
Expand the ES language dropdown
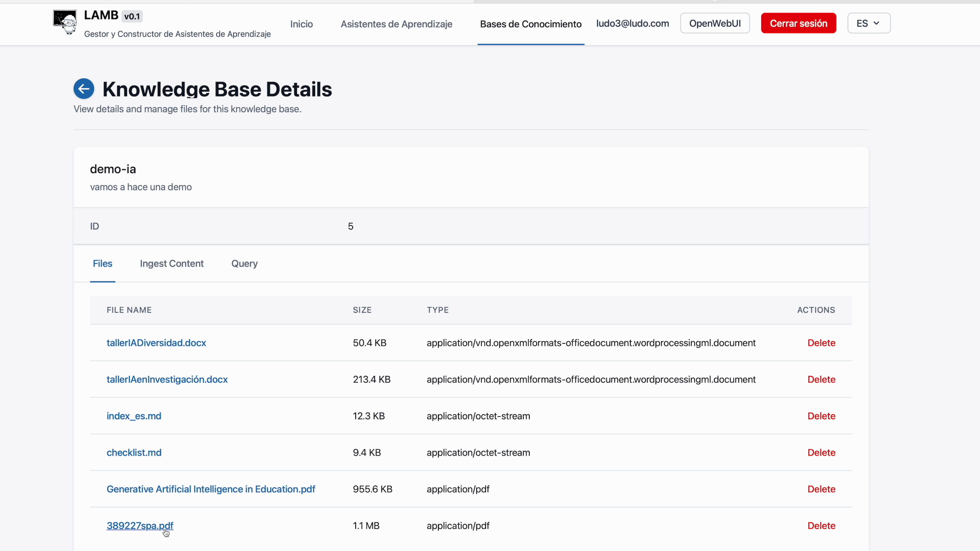(869, 24)
